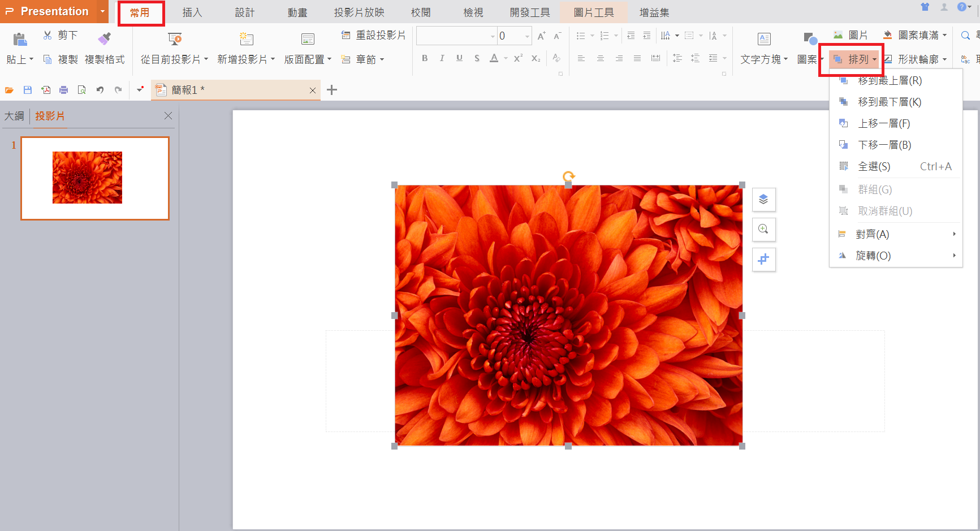Click the subscript x₂ icon
980x531 pixels.
tap(536, 58)
